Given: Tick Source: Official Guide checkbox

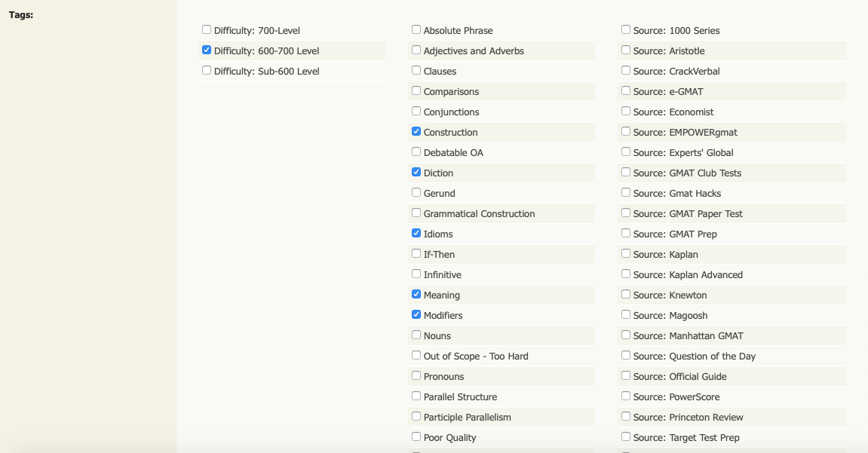Looking at the screenshot, I should (x=626, y=376).
